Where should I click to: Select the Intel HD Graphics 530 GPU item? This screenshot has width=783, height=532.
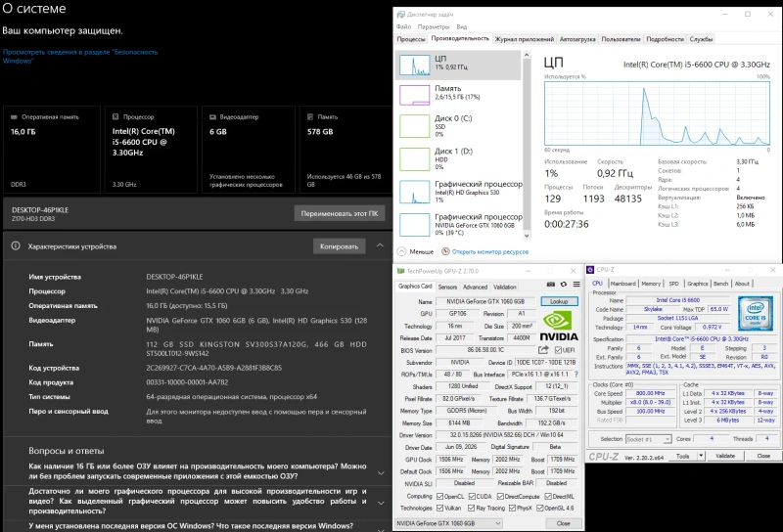[x=458, y=192]
